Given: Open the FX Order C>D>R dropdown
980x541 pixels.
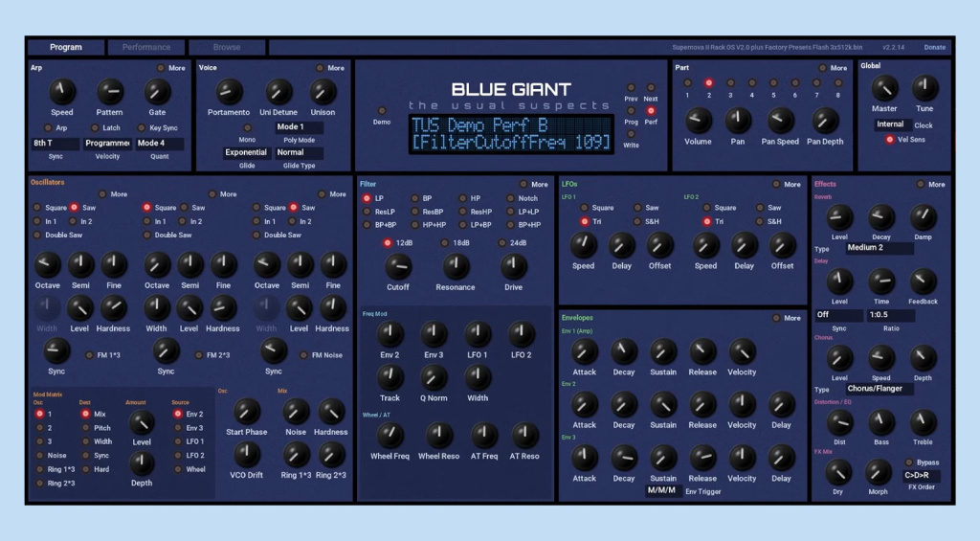Looking at the screenshot, I should (922, 475).
